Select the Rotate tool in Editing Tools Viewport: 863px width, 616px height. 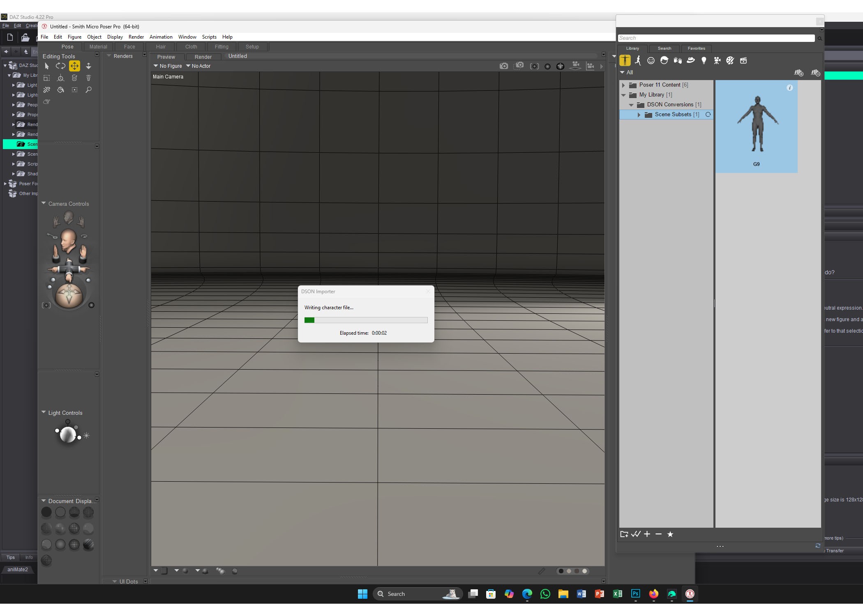(60, 66)
